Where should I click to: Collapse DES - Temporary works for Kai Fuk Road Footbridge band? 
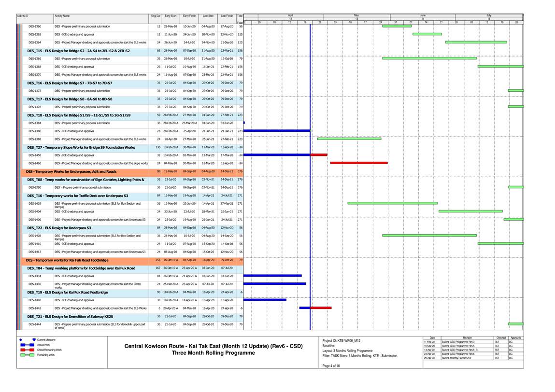click(67, 260)
